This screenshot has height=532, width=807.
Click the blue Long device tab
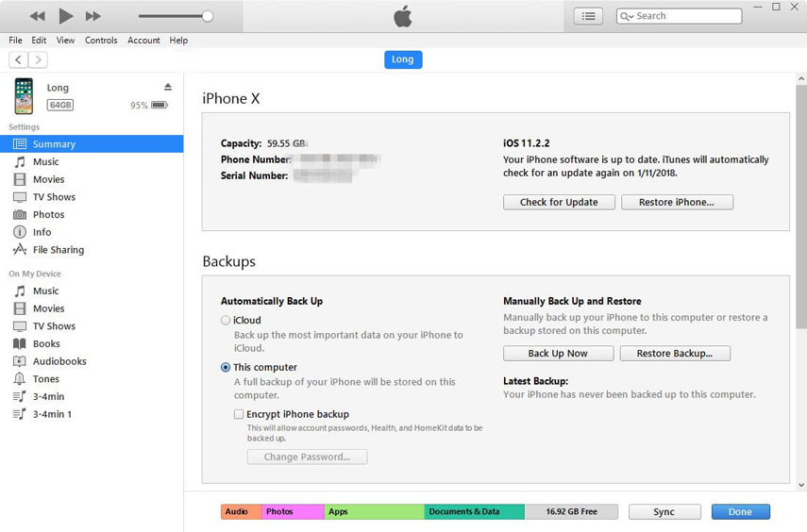pyautogui.click(x=403, y=59)
